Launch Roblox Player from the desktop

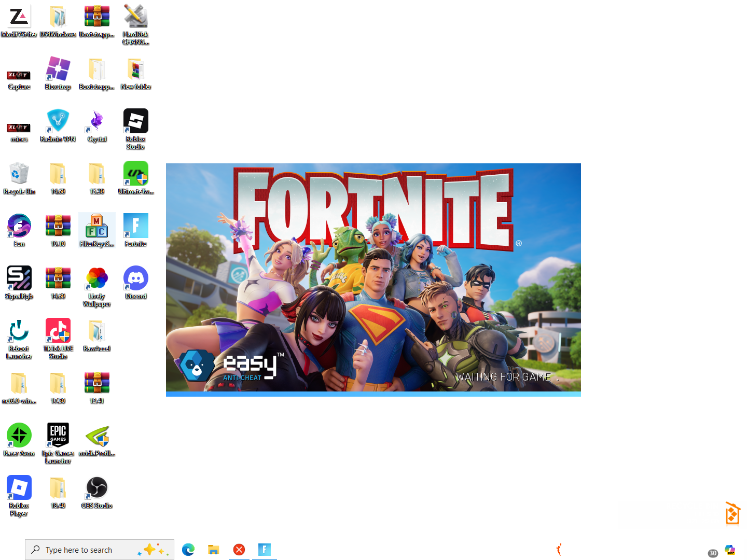(19, 496)
